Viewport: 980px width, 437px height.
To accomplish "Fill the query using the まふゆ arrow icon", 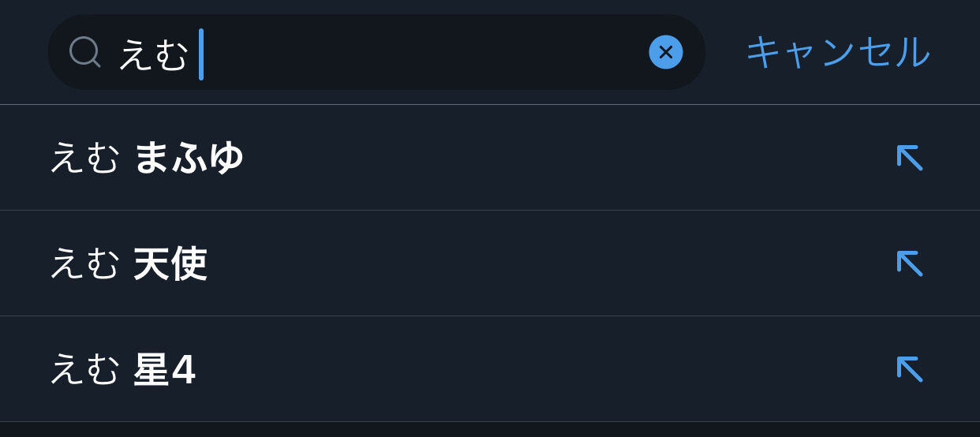I will [x=909, y=158].
